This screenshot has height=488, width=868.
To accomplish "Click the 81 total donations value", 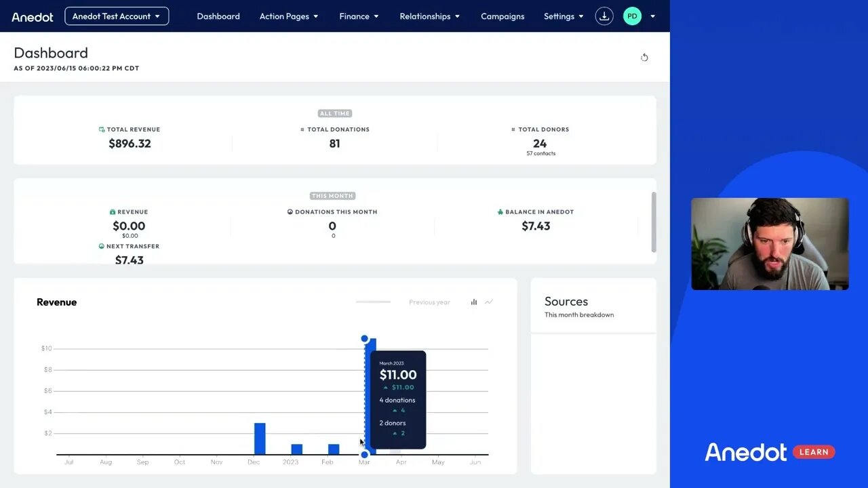I will pyautogui.click(x=334, y=144).
